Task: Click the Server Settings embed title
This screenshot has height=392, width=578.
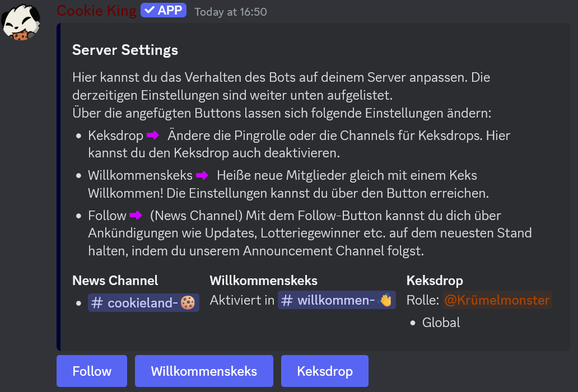Action: tap(125, 50)
